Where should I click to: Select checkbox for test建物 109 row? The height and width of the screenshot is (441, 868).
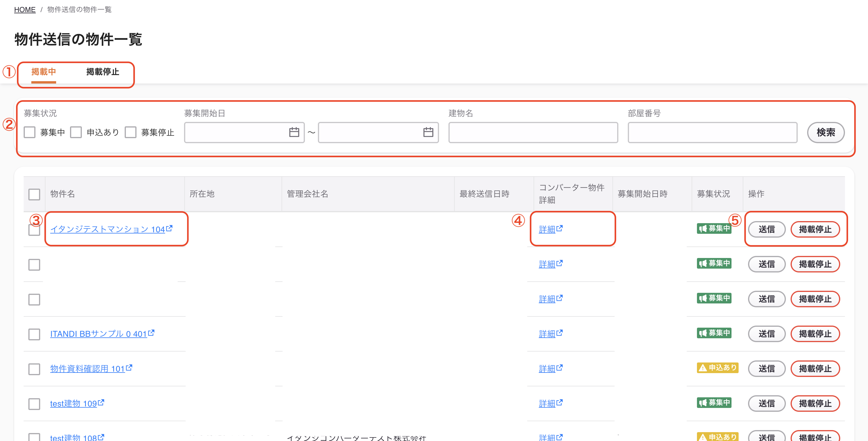point(34,404)
